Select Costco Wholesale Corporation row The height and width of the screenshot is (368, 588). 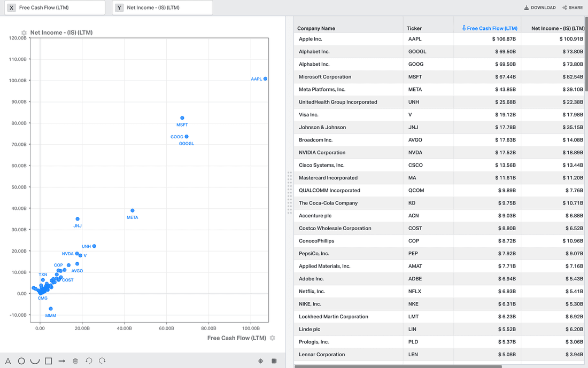pyautogui.click(x=439, y=228)
